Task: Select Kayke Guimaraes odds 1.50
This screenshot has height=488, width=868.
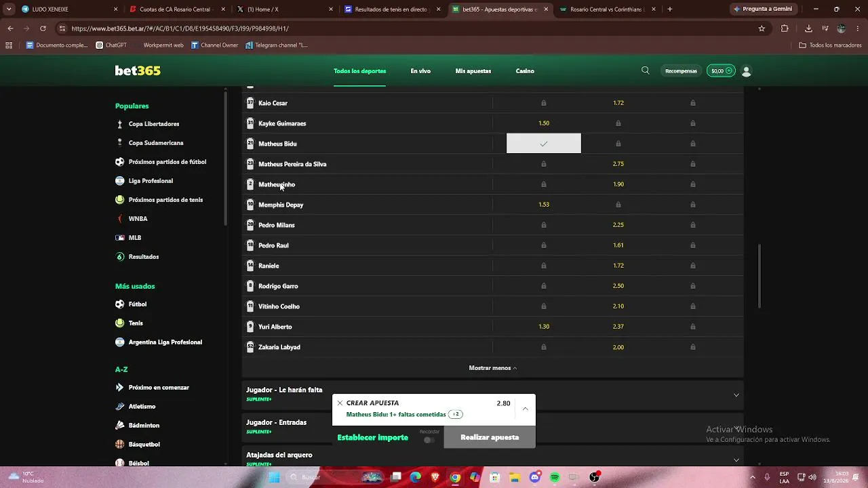Action: 544,123
